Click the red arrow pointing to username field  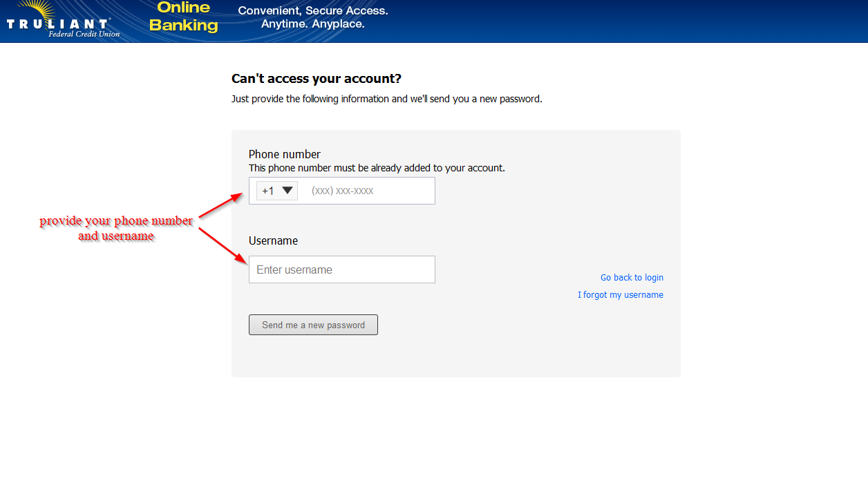click(223, 245)
